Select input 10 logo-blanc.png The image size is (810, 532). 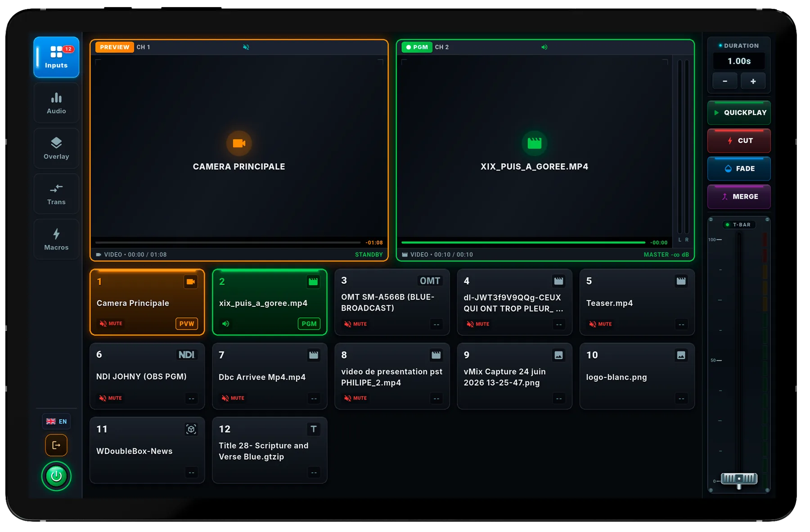[x=637, y=376]
